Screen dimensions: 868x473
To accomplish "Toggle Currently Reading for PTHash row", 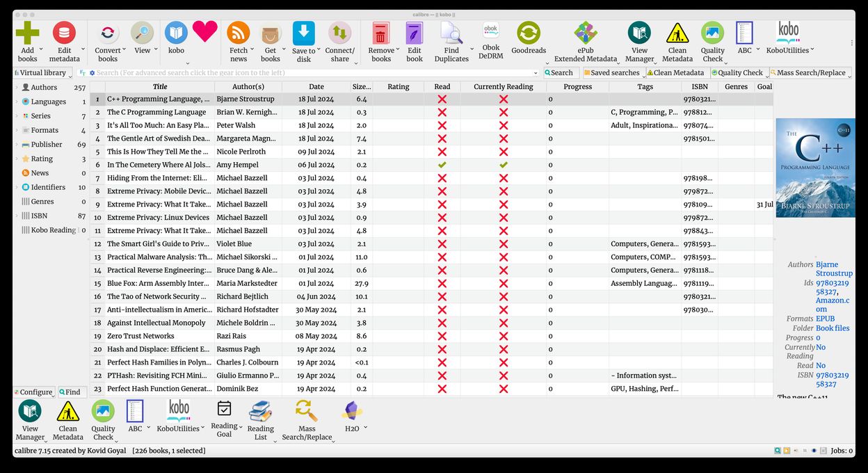I will (504, 376).
